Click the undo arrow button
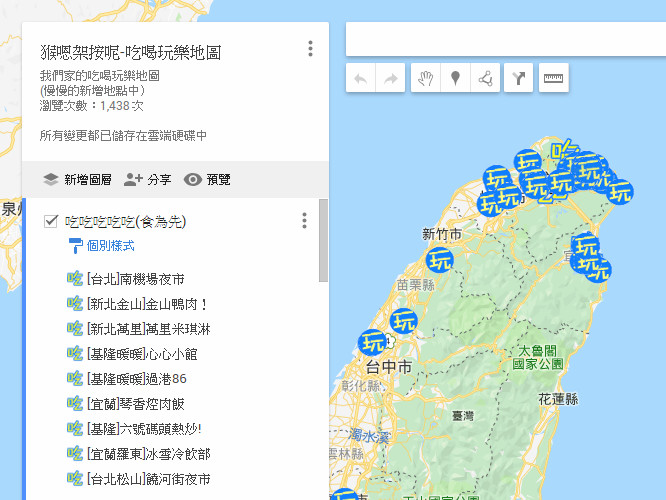Screen dimensions: 666x500 pyautogui.click(x=361, y=78)
